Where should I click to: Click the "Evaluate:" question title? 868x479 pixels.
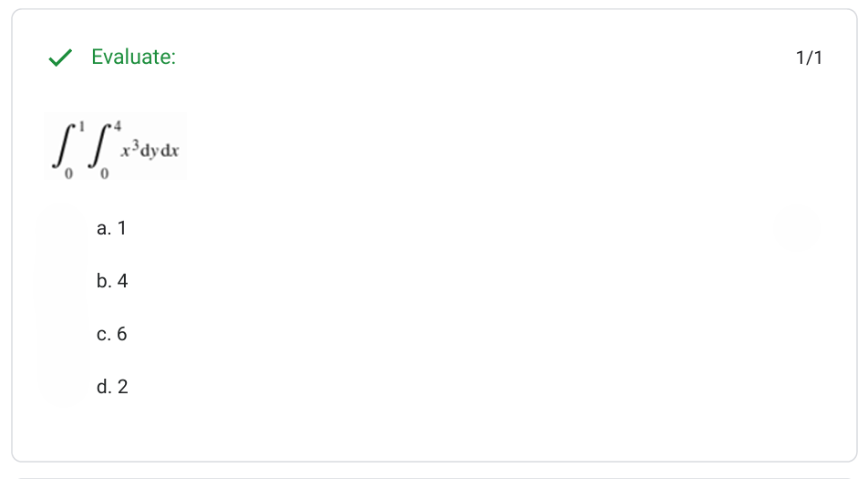133,57
